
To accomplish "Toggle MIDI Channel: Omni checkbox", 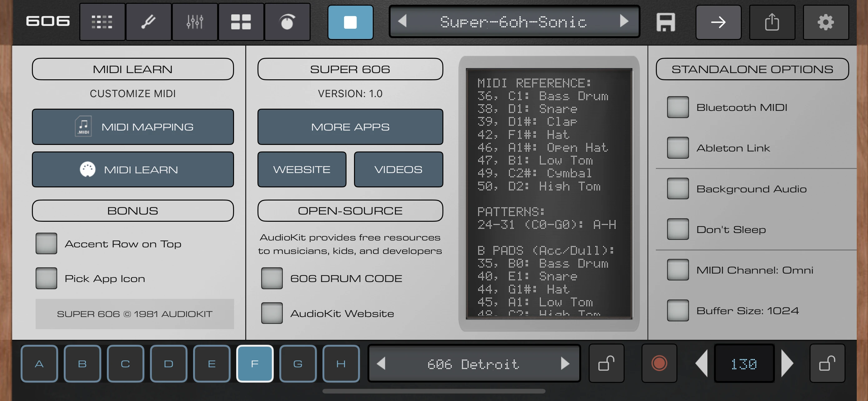I will 678,270.
